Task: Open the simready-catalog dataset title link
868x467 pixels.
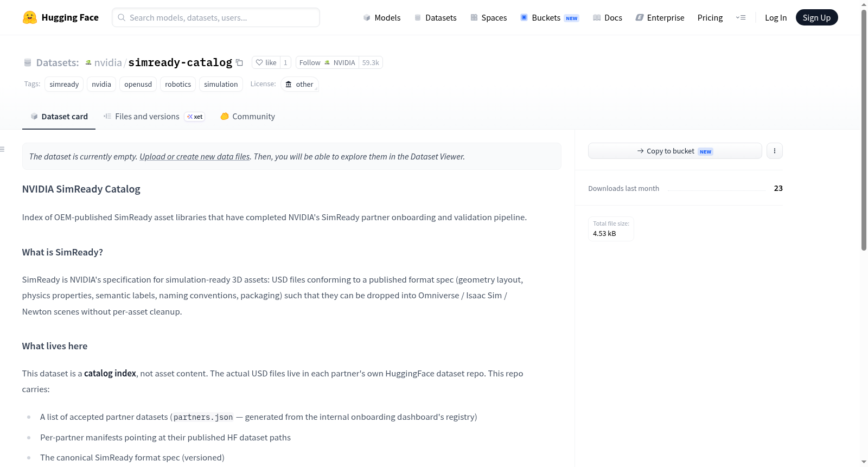Action: [180, 62]
